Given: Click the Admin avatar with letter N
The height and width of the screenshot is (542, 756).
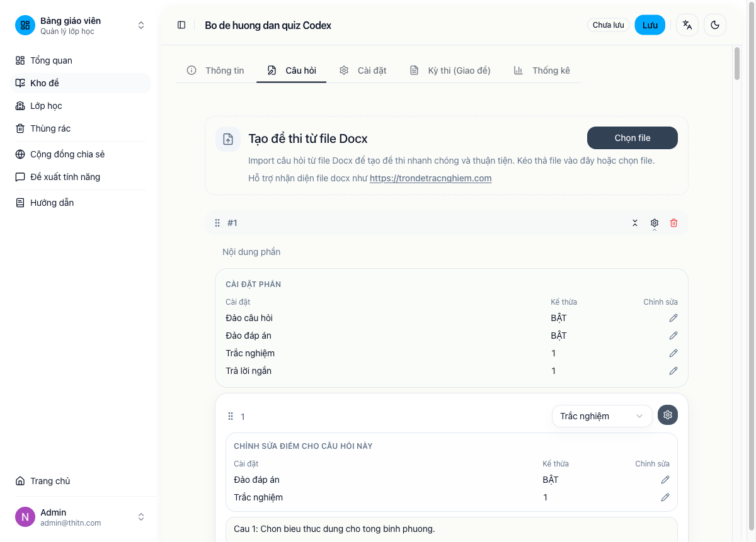Looking at the screenshot, I should (x=25, y=517).
